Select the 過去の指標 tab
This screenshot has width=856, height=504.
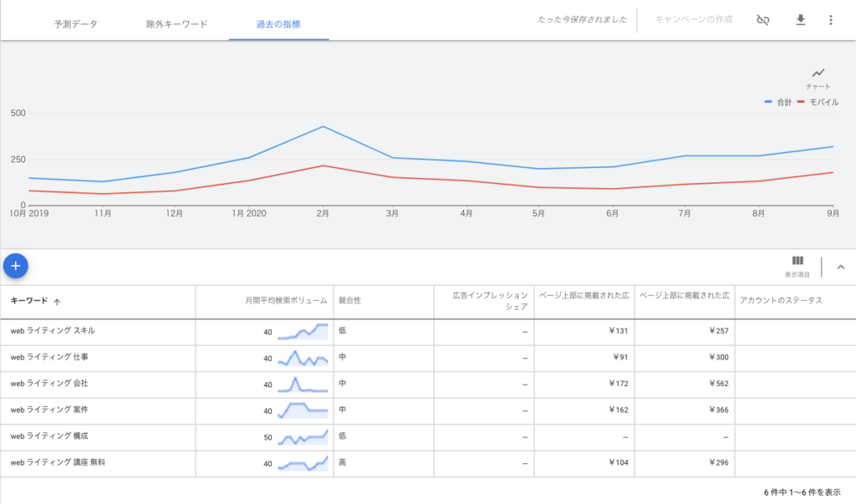click(278, 24)
